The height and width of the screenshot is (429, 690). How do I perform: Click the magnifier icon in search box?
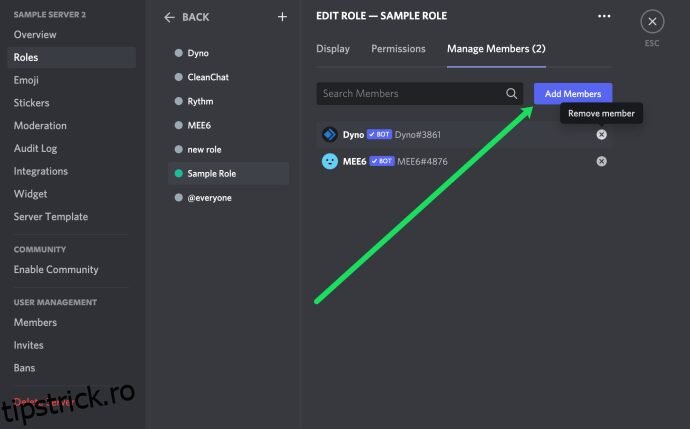(x=511, y=94)
